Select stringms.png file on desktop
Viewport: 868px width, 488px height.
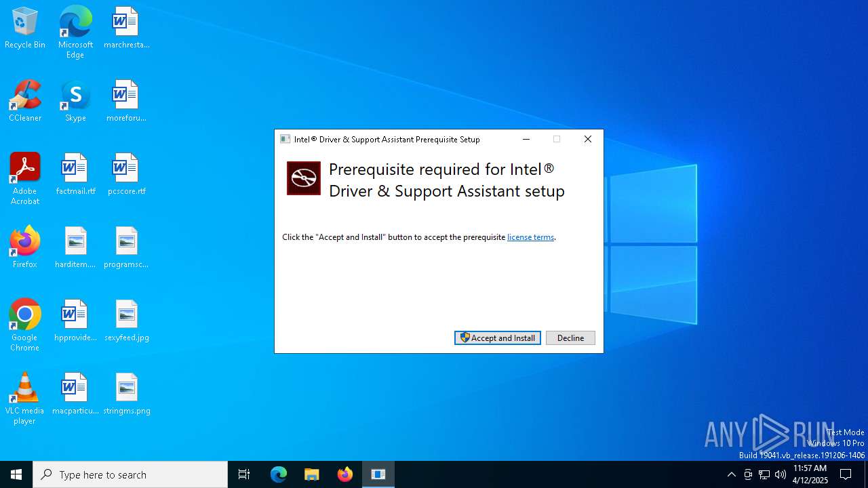(127, 394)
